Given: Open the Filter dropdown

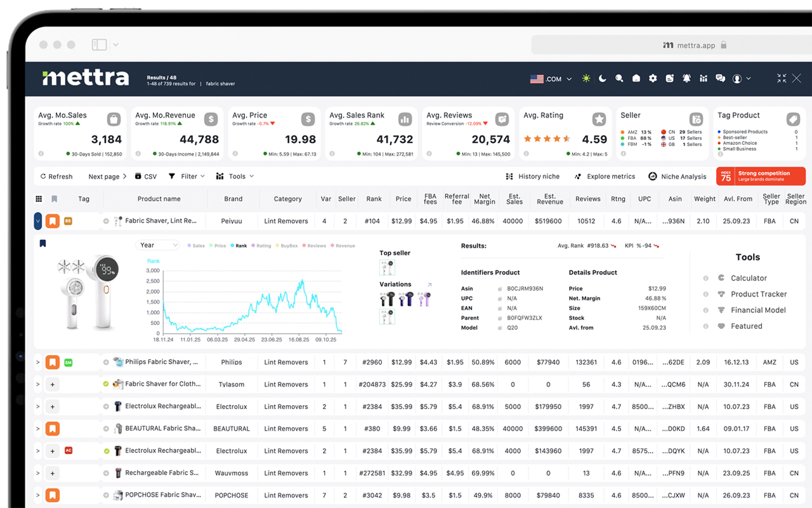Looking at the screenshot, I should click(x=187, y=177).
